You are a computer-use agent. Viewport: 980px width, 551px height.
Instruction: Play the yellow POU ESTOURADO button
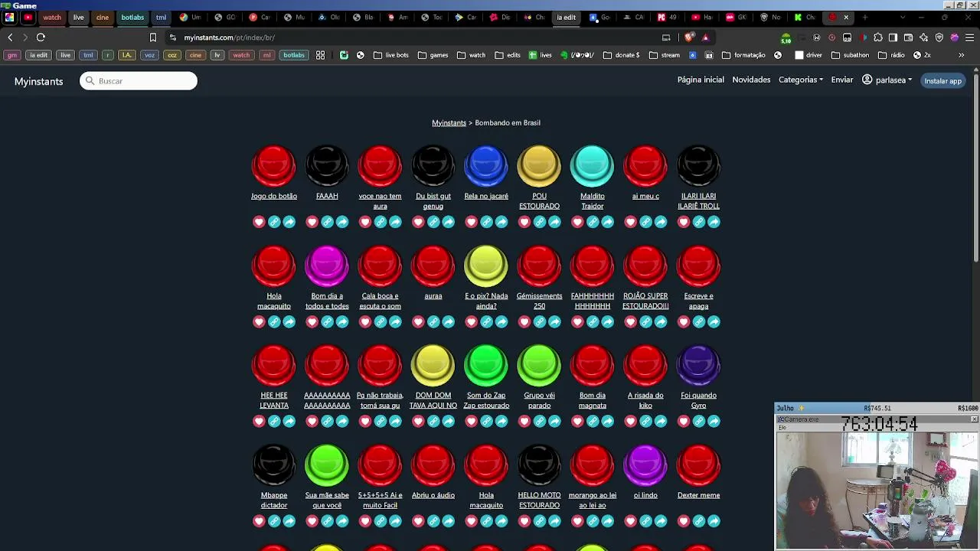click(539, 166)
